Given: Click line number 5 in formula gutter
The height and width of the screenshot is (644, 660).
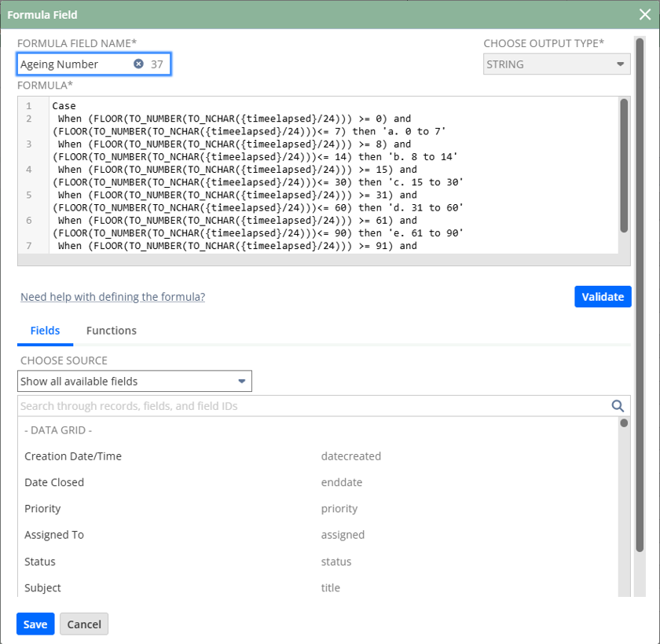Looking at the screenshot, I should click(x=28, y=196).
